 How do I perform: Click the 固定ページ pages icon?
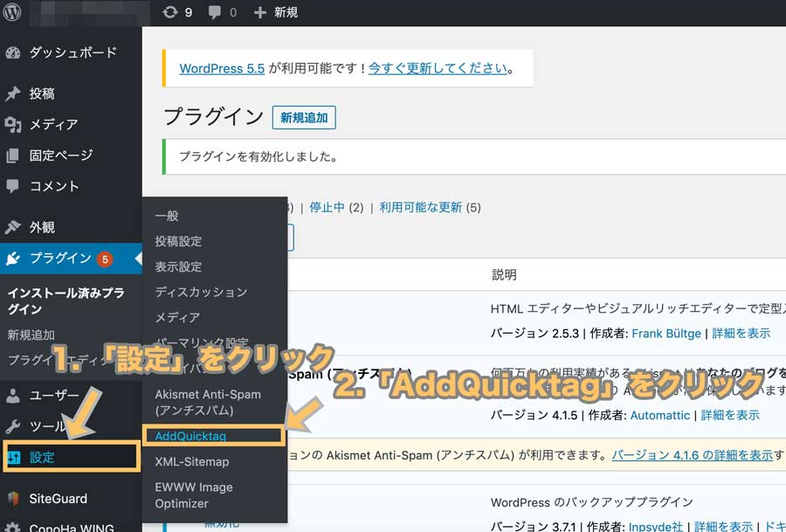(13, 155)
